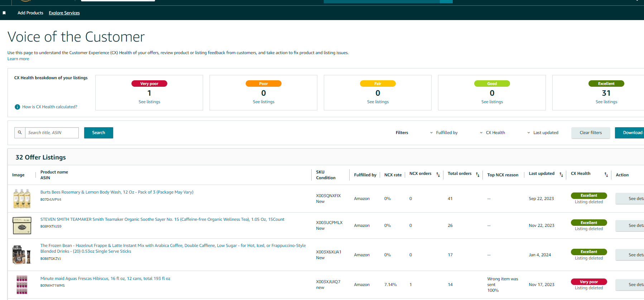Image resolution: width=644 pixels, height=300 pixels.
Task: Click the Wrong item was sent reason
Action: (x=503, y=282)
